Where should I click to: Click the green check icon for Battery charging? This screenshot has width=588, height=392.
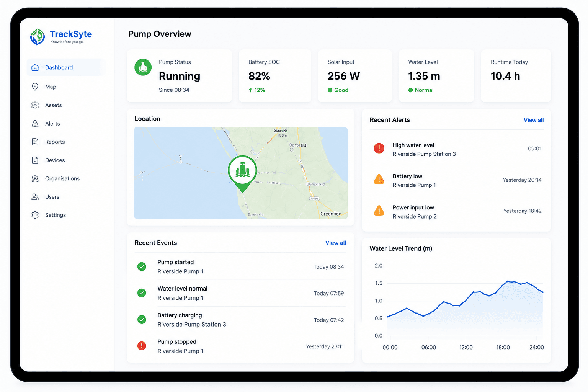[142, 319]
